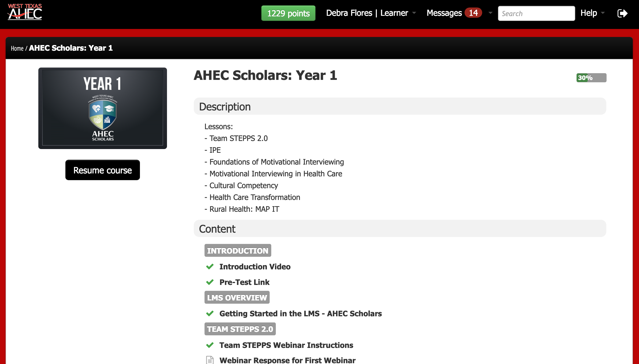Click in the Search input field

(536, 13)
